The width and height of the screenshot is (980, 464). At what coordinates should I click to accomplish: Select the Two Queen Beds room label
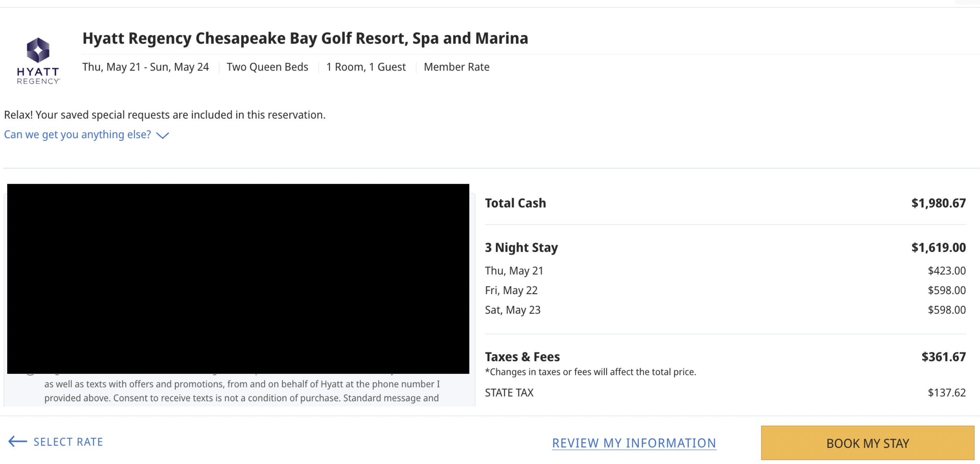coord(267,67)
